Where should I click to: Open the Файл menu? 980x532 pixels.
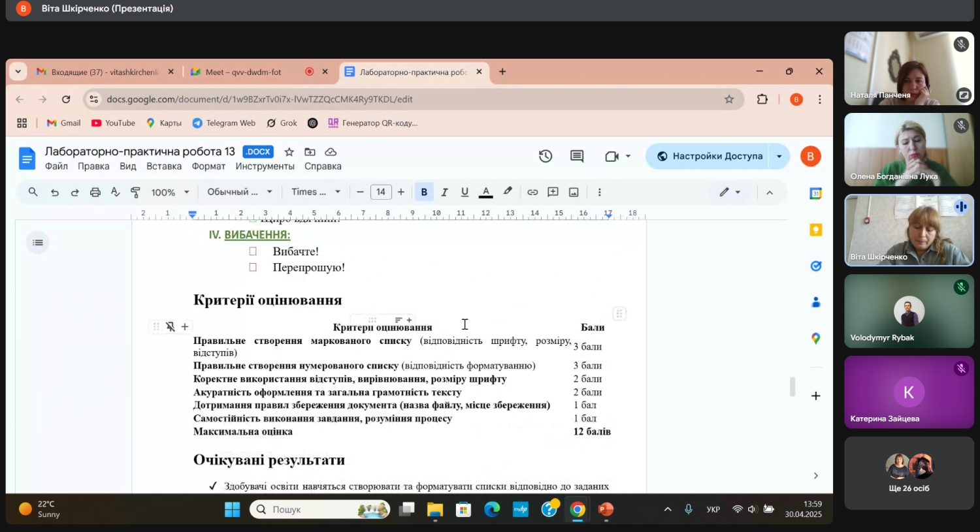56,166
